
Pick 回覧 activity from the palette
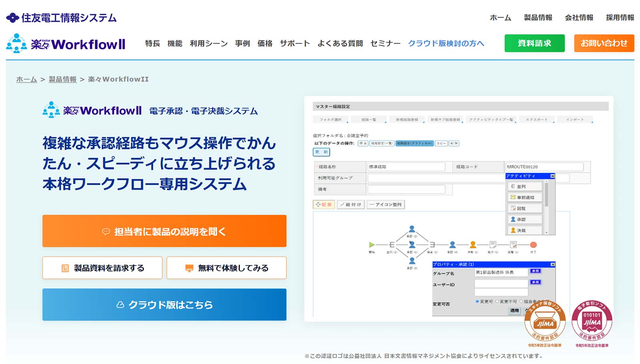coord(524,208)
